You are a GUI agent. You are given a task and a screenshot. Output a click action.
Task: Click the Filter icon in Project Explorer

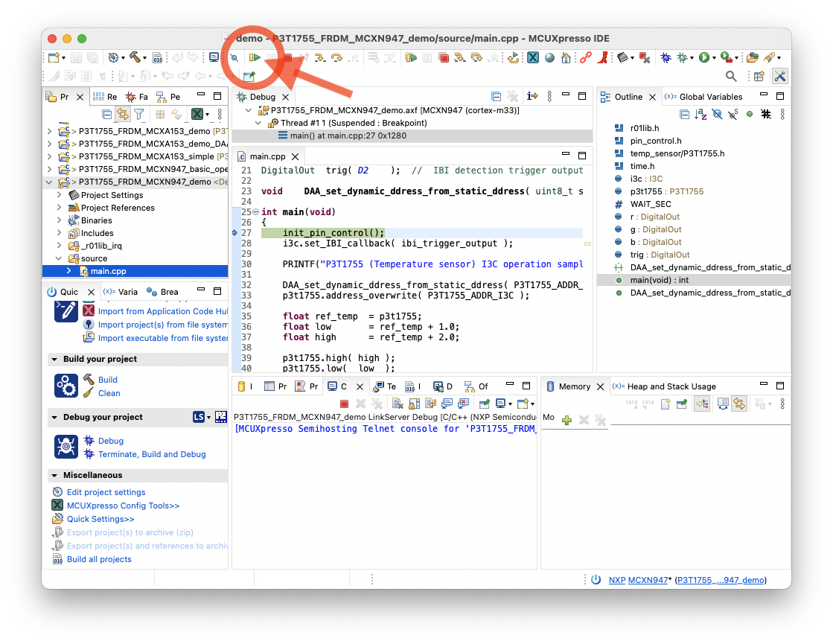(x=138, y=114)
